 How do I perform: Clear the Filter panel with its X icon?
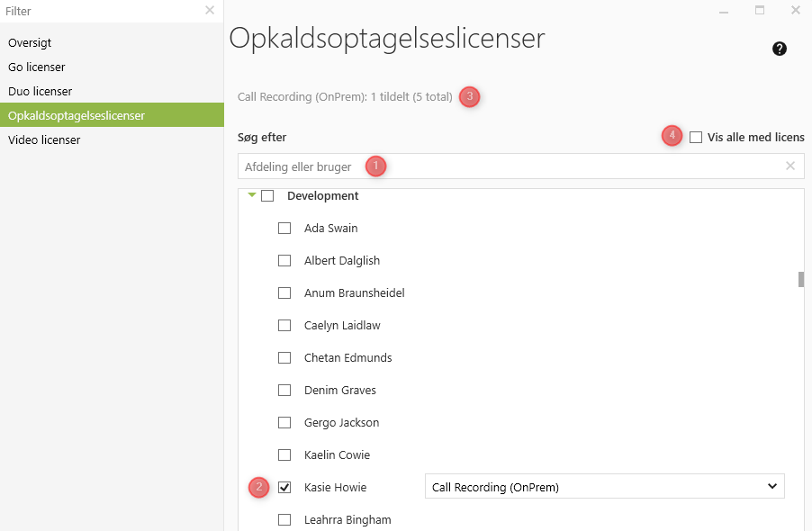210,11
